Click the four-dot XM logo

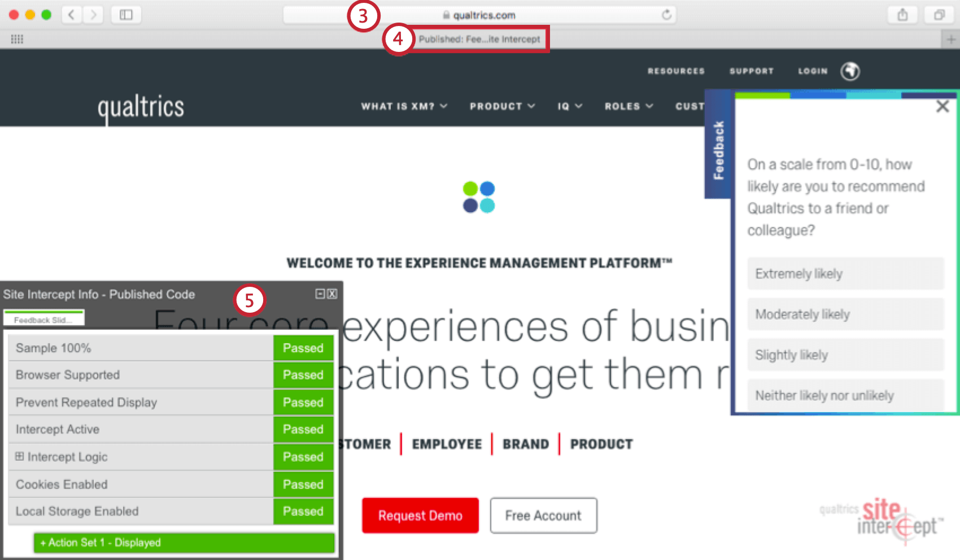click(479, 196)
